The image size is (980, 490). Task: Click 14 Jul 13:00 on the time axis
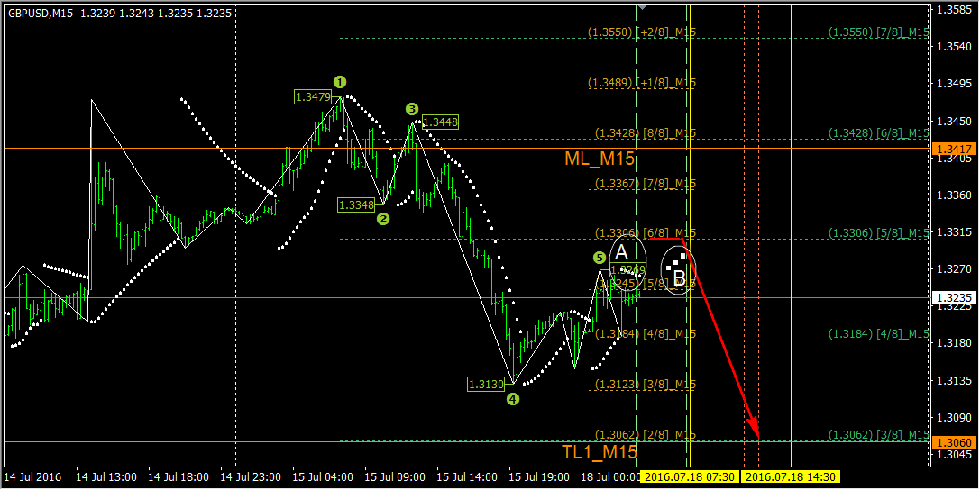coord(106,477)
